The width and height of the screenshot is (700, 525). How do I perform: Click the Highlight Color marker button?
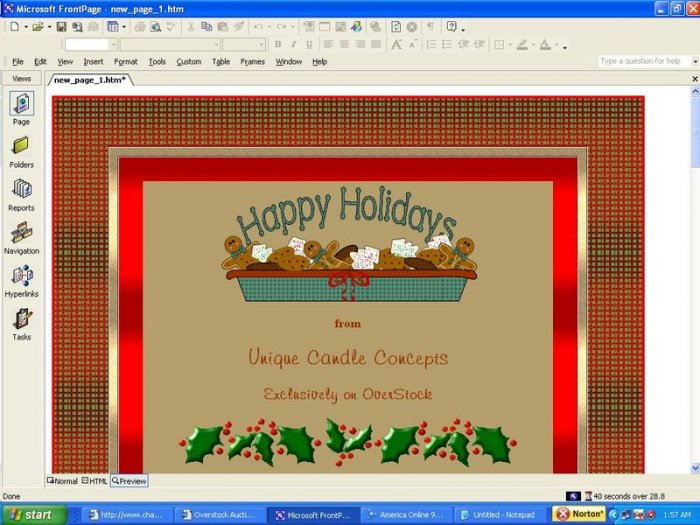pos(522,44)
